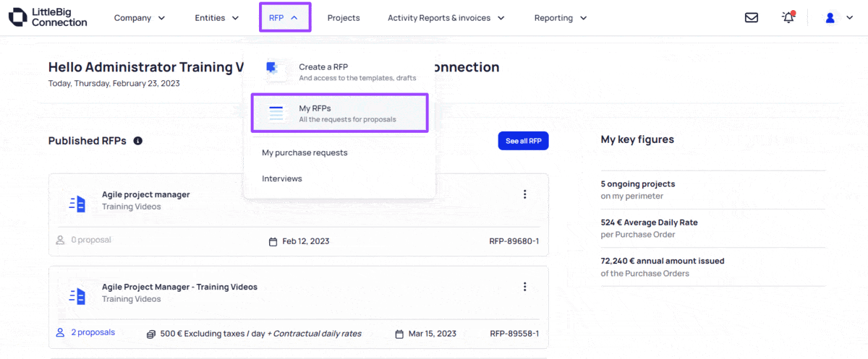Image resolution: width=868 pixels, height=359 pixels.
Task: Open the user profile avatar icon
Action: pos(830,18)
